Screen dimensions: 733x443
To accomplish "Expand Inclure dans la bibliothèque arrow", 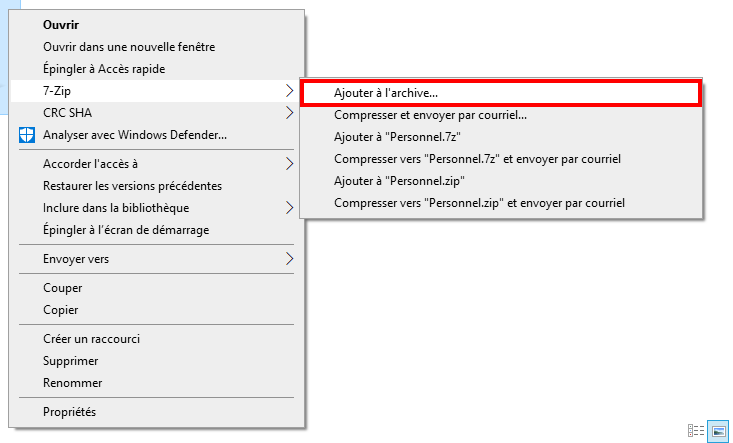I will [289, 207].
